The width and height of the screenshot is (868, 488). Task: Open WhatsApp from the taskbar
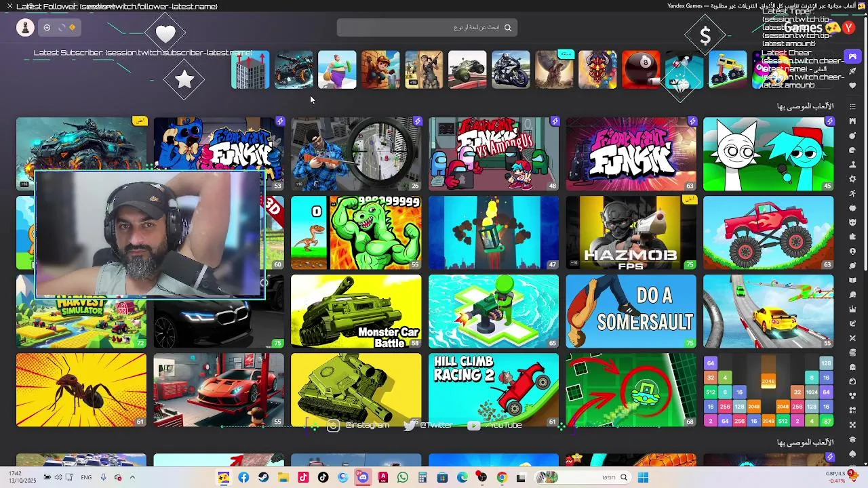coord(403,478)
